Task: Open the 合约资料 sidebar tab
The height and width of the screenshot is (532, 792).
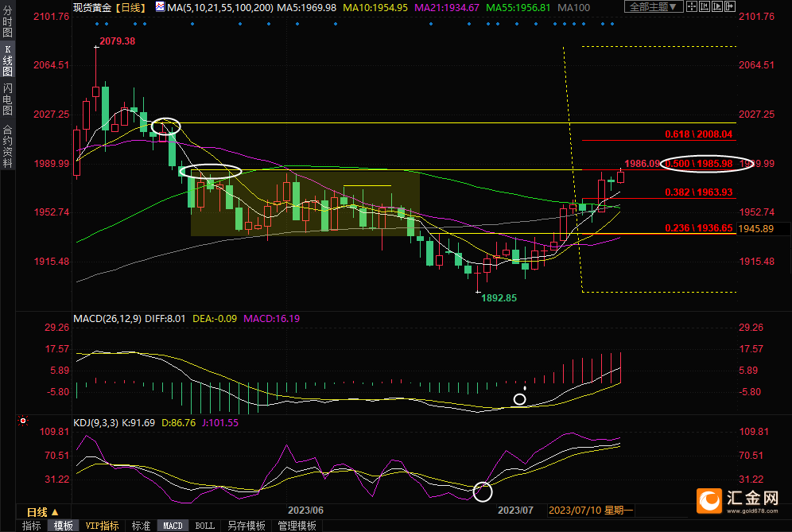Action: [x=7, y=146]
